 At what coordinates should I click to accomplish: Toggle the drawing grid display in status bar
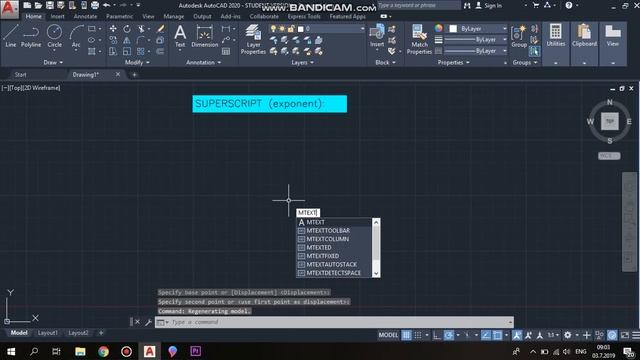406,335
